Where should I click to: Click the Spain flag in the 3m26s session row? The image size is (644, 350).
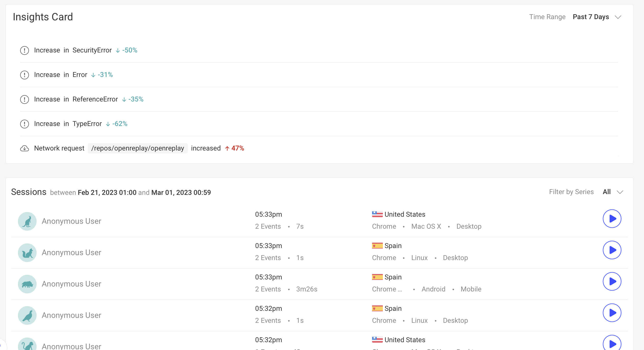pos(377,277)
